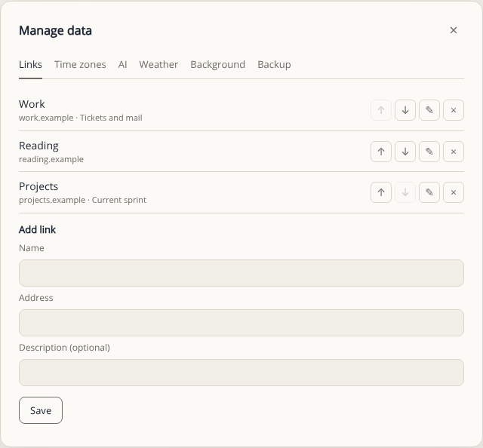Switch to the Time zones tab
483x448 pixels.
80,65
